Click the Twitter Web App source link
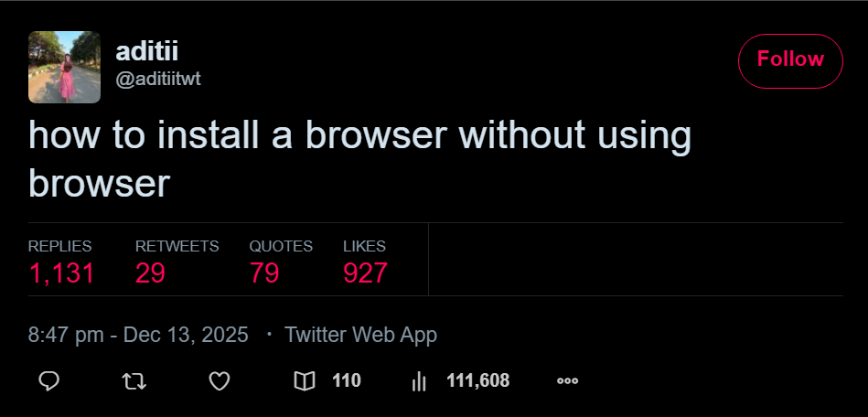This screenshot has width=868, height=417. pyautogui.click(x=360, y=335)
